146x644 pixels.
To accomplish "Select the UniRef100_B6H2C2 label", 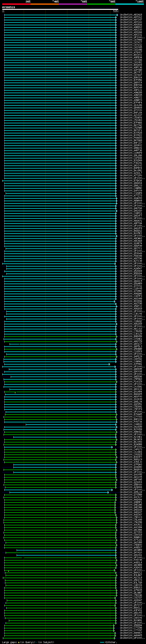I will pos(131,573).
